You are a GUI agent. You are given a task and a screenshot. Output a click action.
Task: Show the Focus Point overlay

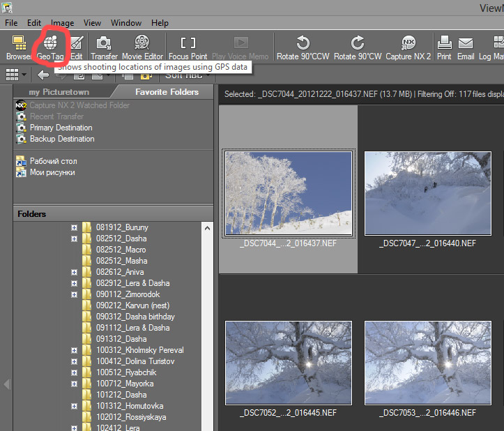[188, 47]
